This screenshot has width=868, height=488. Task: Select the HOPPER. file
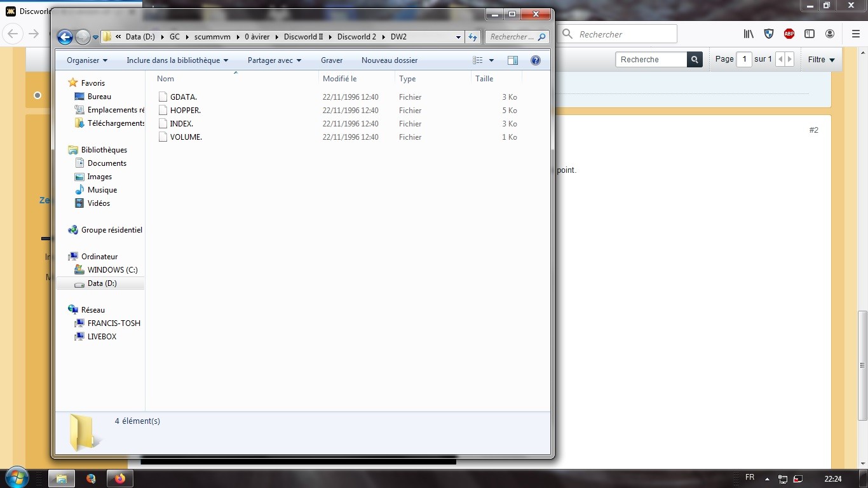pos(186,111)
